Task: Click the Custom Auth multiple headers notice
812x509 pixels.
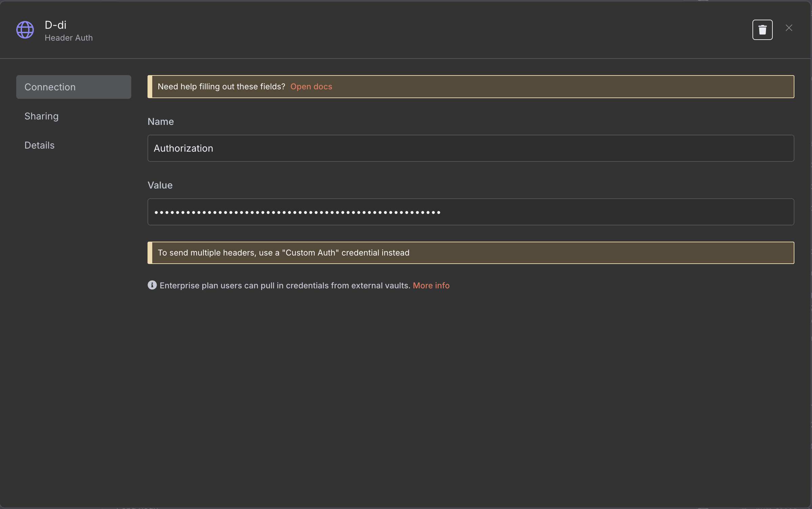Action: coord(471,253)
